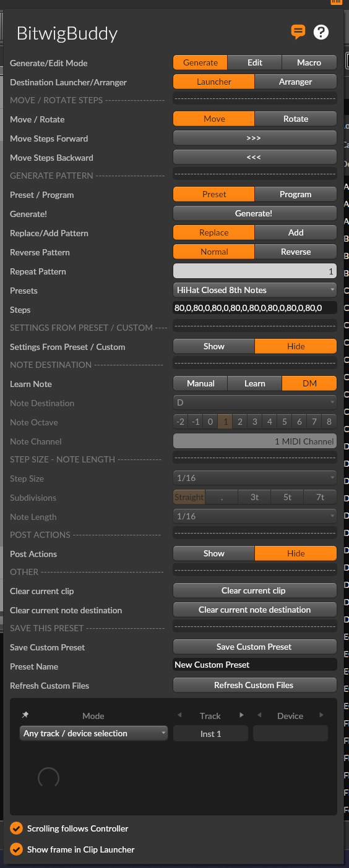The height and width of the screenshot is (868, 349).
Task: Select dotted subdivision option
Action: 222,497
